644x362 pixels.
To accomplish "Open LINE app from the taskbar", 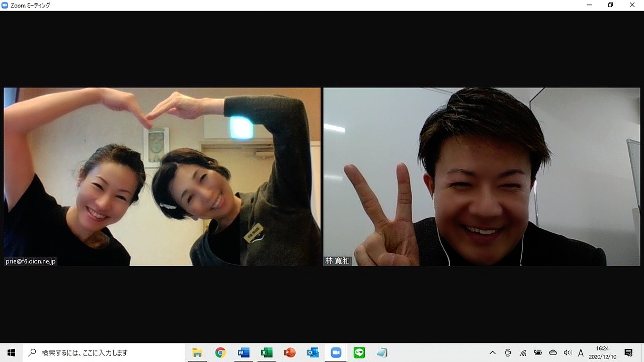I will pos(359,353).
